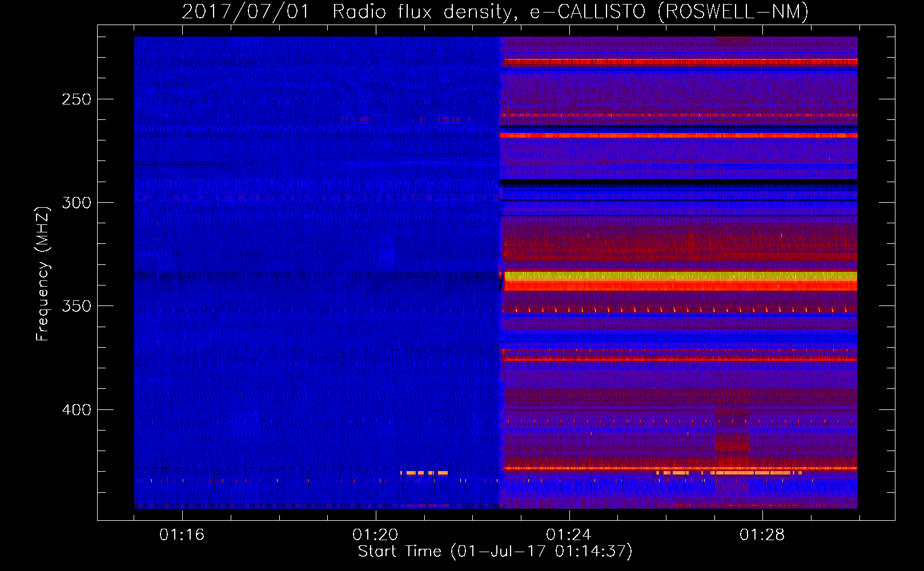Click the 01:16 time tick label
The image size is (924, 571).
[182, 535]
